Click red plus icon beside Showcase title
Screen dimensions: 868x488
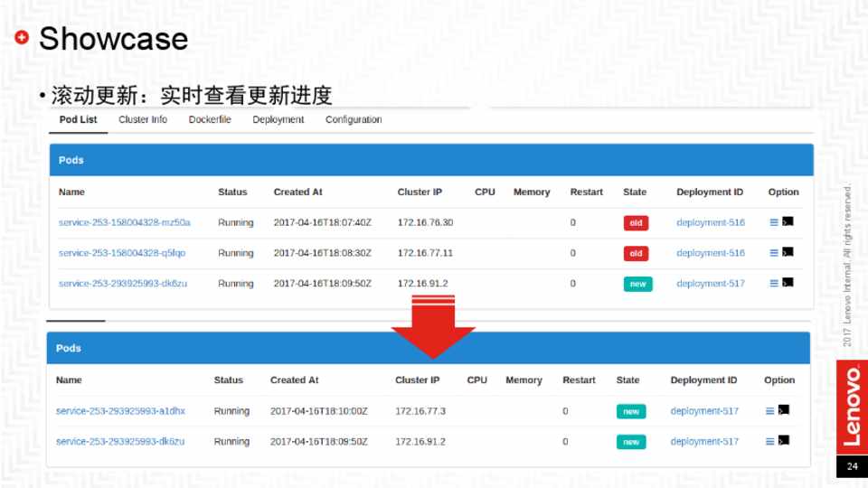tap(22, 38)
